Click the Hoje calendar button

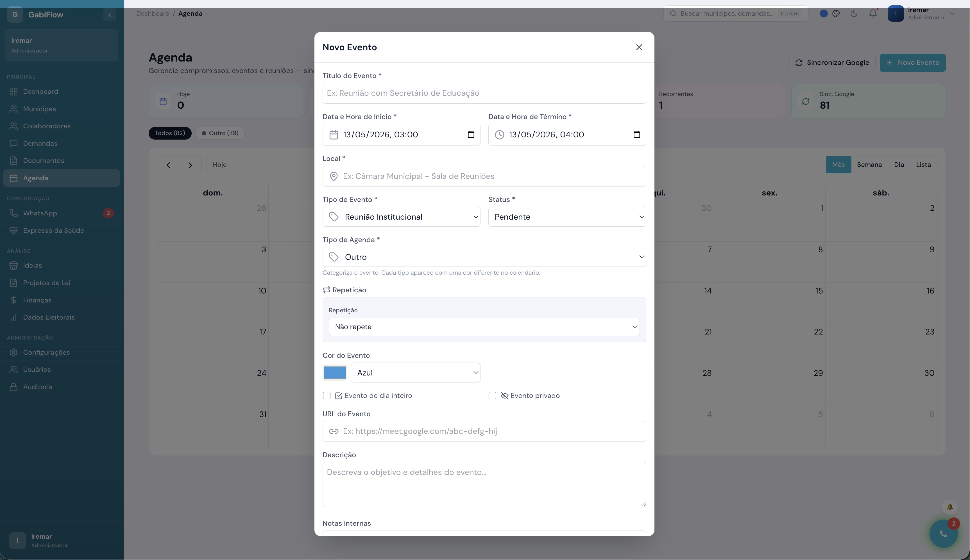pos(220,165)
